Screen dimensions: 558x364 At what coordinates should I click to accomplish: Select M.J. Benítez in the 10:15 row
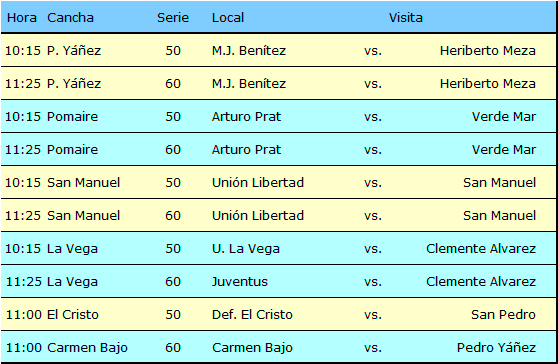(x=249, y=51)
